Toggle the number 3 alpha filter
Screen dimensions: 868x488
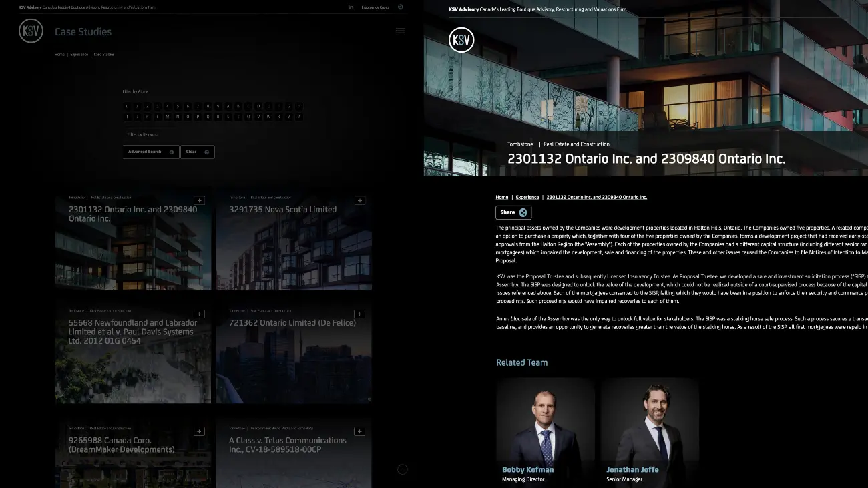pyautogui.click(x=158, y=106)
